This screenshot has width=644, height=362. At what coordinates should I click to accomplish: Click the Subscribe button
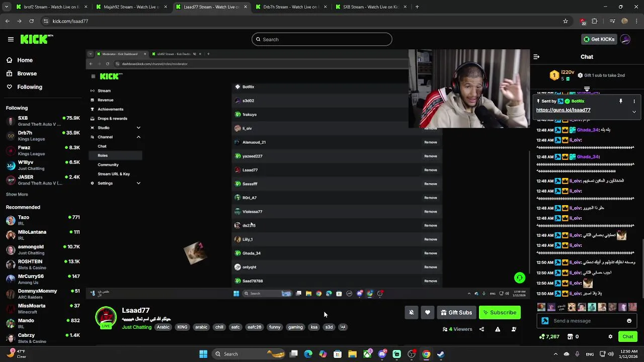tap(500, 313)
